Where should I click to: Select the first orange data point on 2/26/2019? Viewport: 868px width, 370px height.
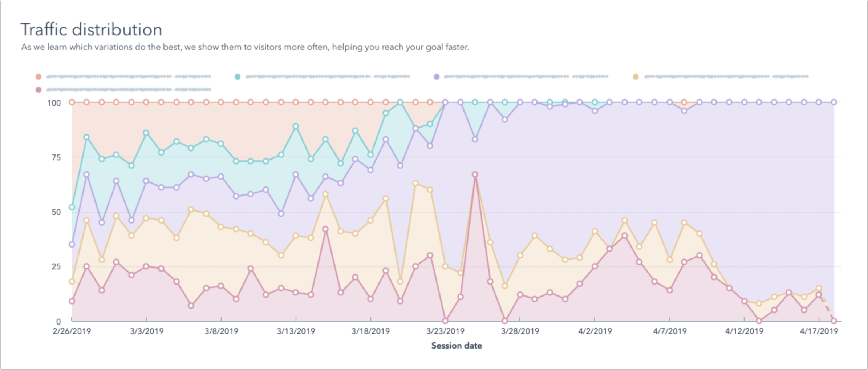pyautogui.click(x=72, y=102)
